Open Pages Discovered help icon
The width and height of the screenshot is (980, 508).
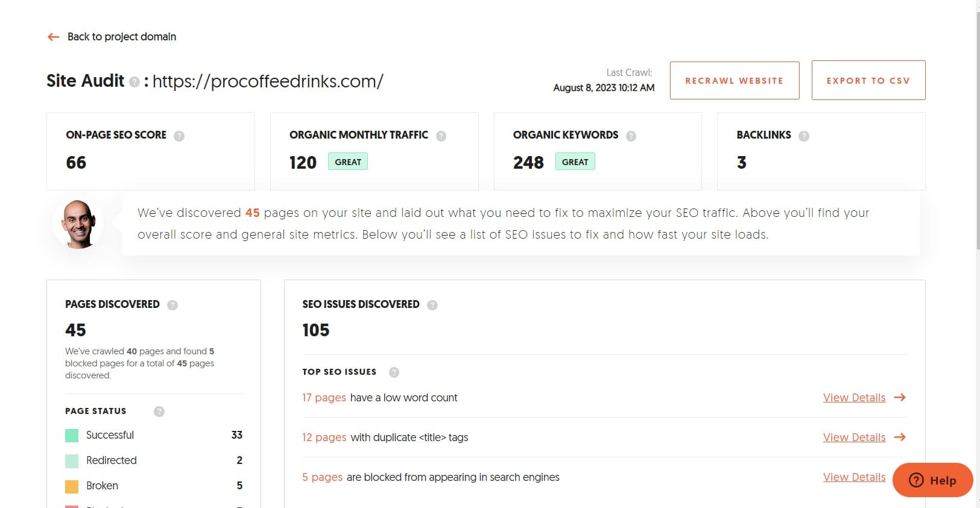172,305
